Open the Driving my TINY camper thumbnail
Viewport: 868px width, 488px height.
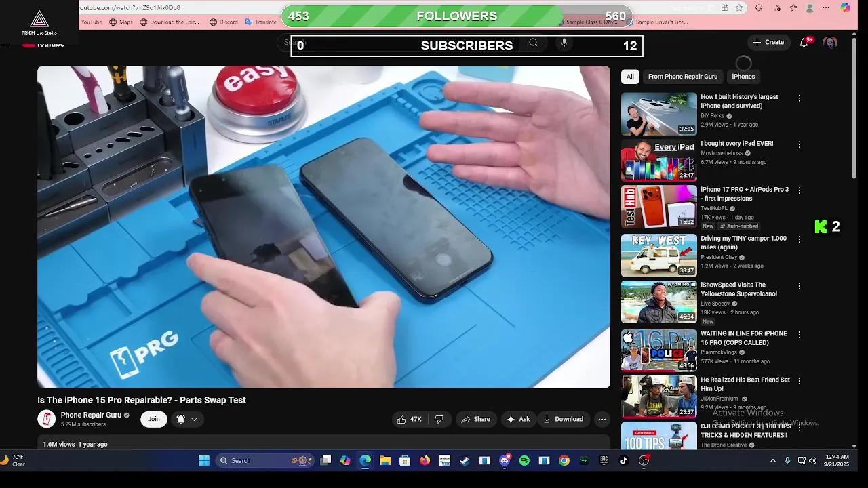(659, 256)
